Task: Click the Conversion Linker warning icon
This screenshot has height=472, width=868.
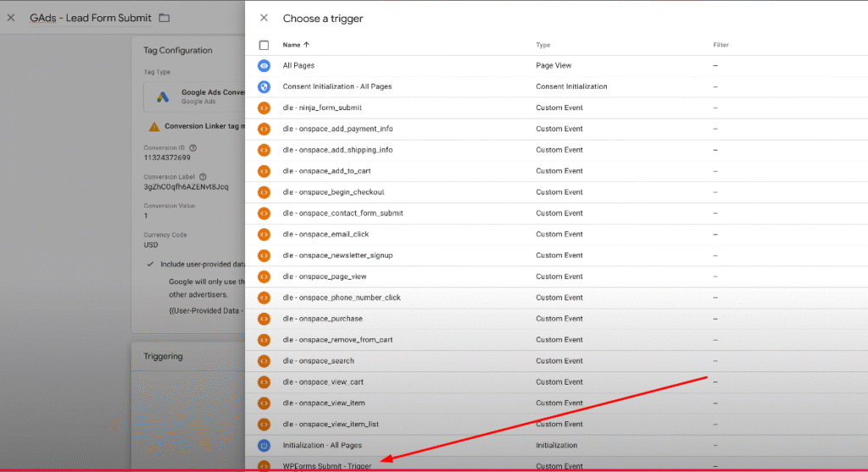Action: pos(154,127)
